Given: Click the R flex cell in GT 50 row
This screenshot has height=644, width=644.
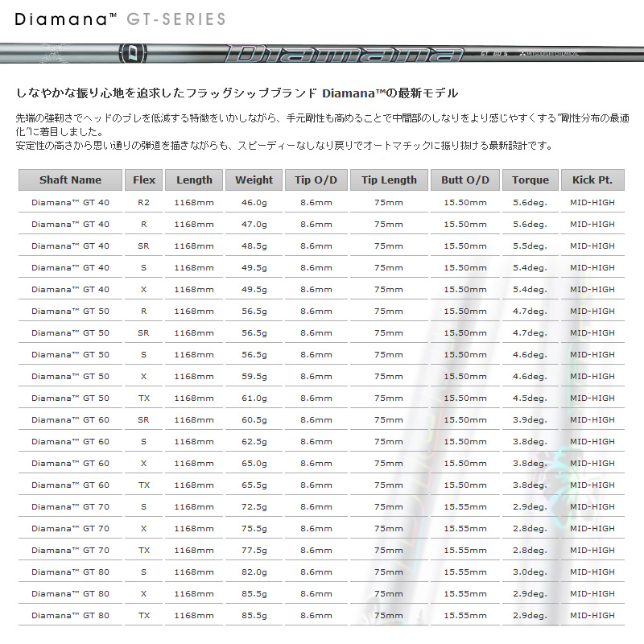Looking at the screenshot, I should click(144, 312).
